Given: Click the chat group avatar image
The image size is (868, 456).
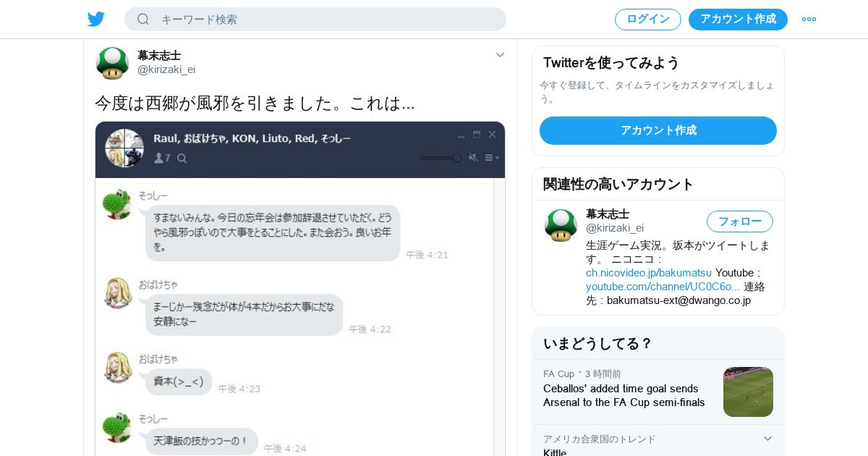Looking at the screenshot, I should 124,148.
